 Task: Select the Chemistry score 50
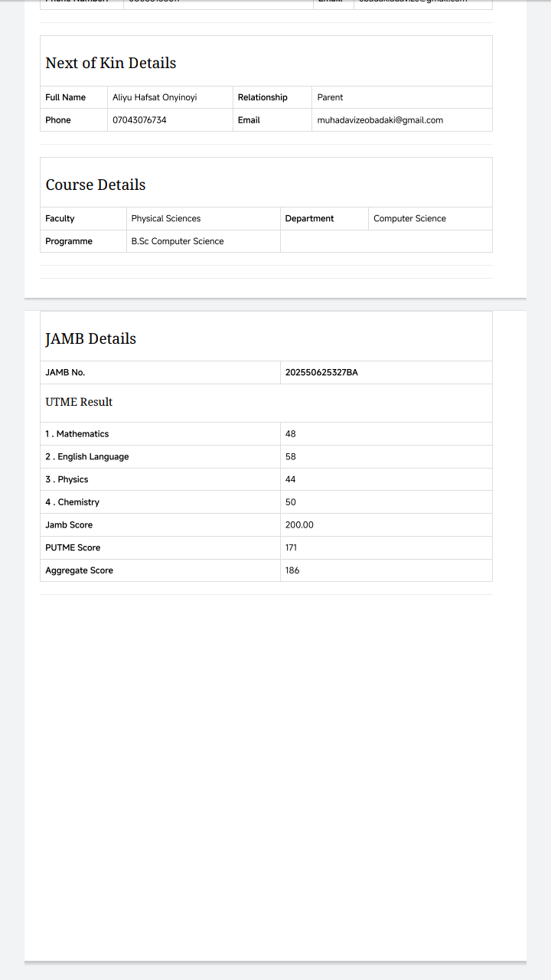(291, 502)
